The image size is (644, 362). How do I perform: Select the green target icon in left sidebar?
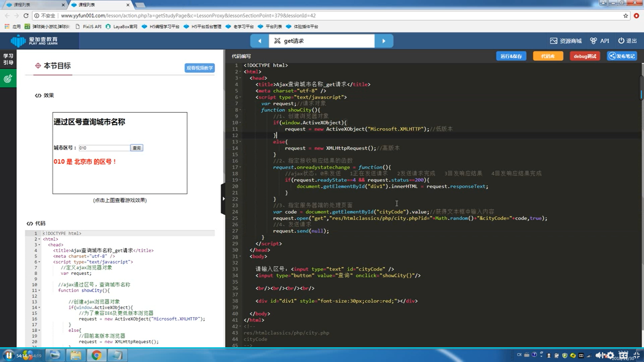tap(8, 79)
